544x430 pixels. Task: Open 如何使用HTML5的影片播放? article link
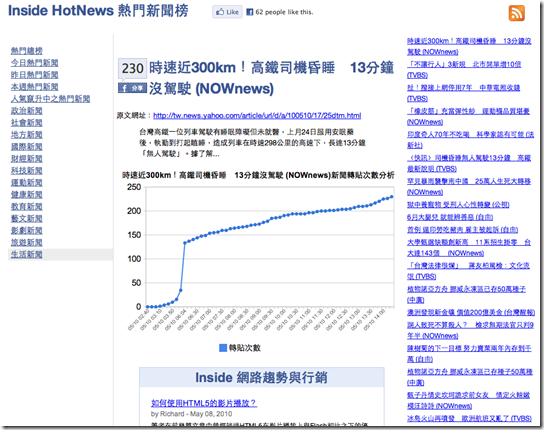pyautogui.click(x=204, y=403)
